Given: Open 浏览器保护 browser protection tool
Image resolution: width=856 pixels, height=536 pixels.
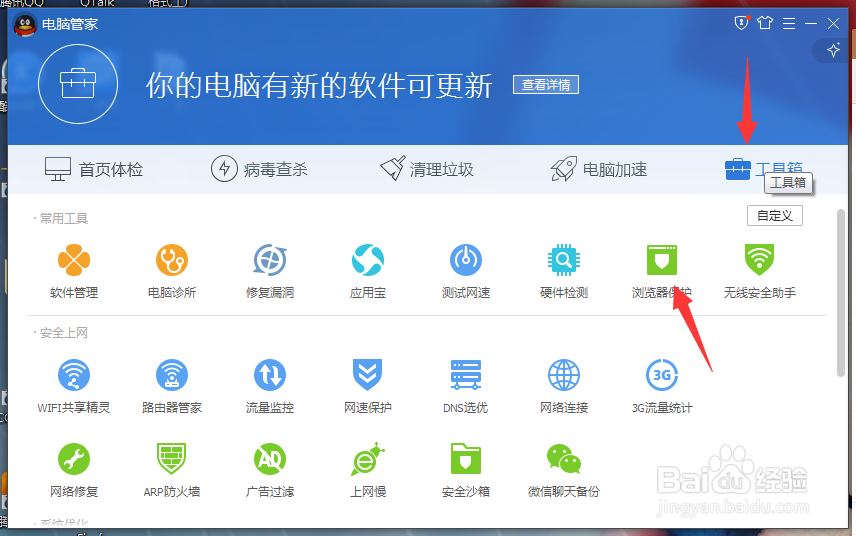Looking at the screenshot, I should [662, 271].
